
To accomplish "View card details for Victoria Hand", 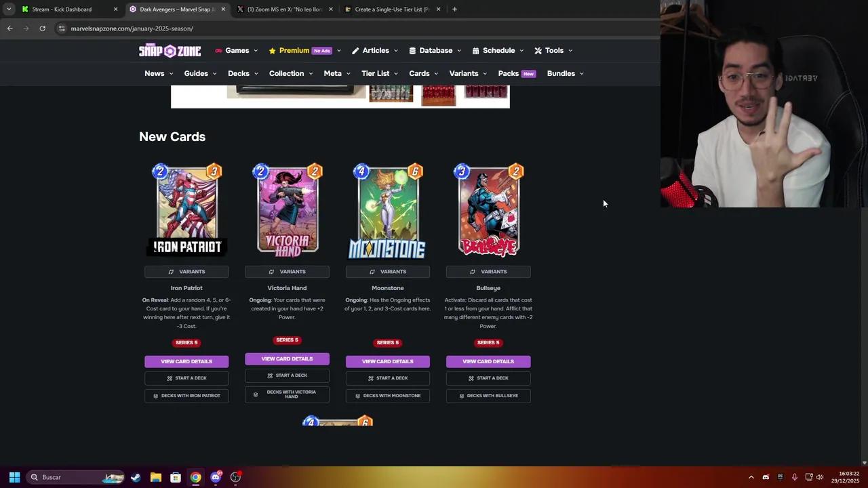I will coord(287,359).
